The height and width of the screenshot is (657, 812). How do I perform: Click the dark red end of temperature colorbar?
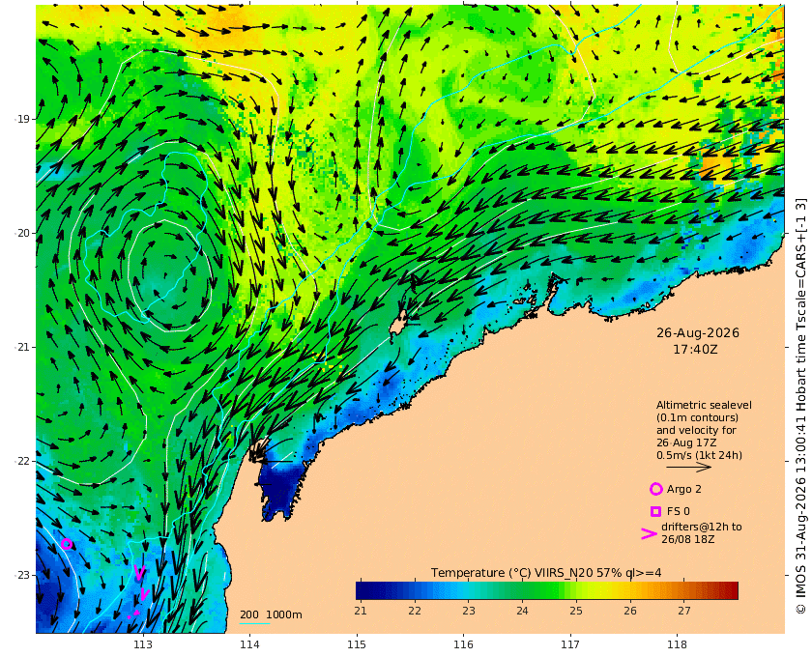coord(731,590)
